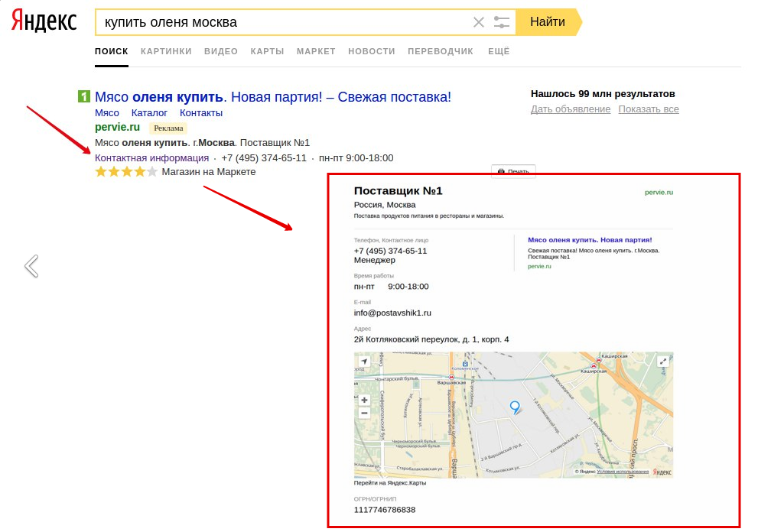
Task: Click the Россия, Москва location text
Action: pos(385,205)
